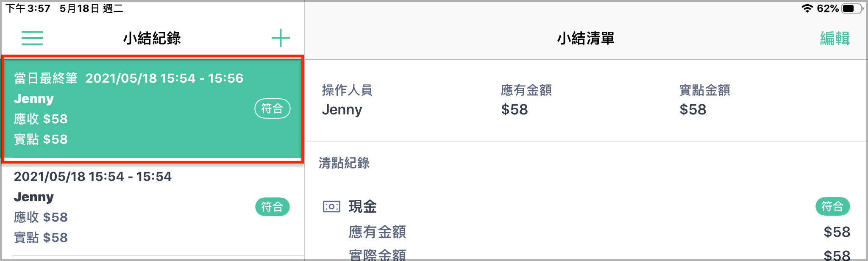Select the 當日最終筆 15:54 - 15:56 record

pos(153,109)
